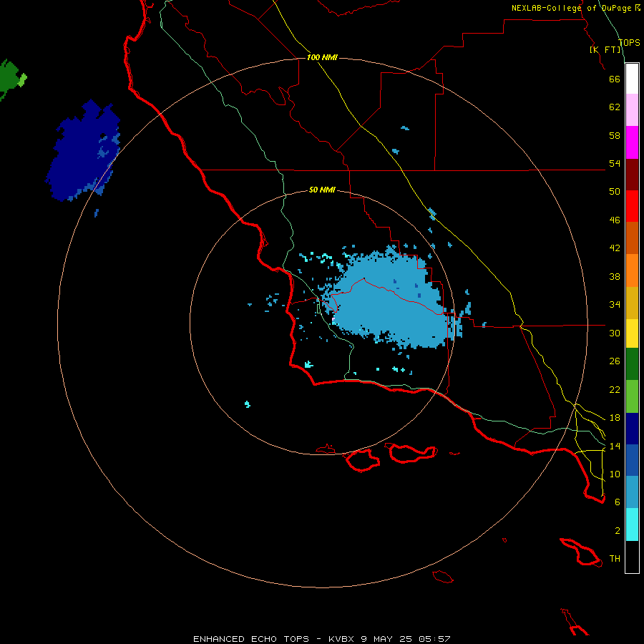Click the 46 legend value
Viewport: 644px width, 644px height.
coord(615,220)
